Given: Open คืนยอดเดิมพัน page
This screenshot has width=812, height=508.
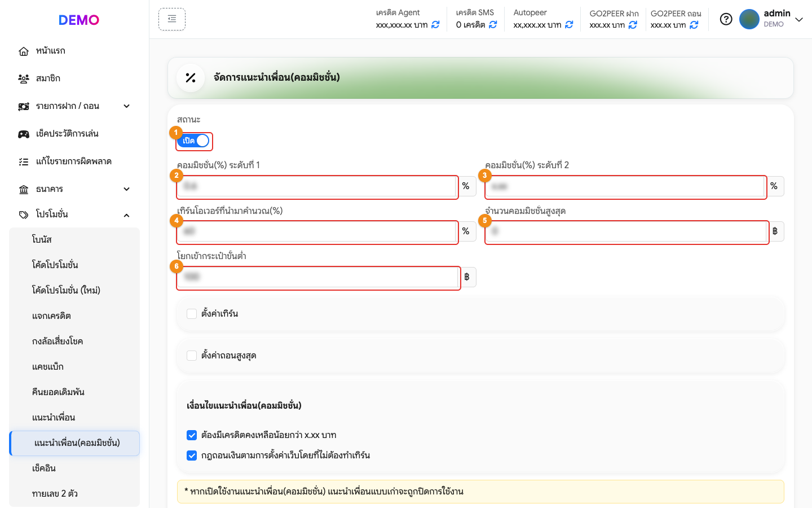Looking at the screenshot, I should [74, 392].
